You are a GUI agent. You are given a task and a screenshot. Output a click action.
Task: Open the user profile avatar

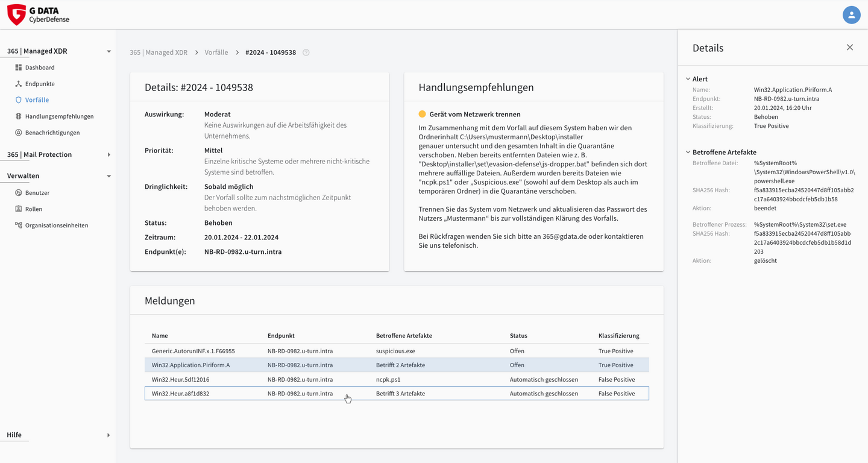click(851, 15)
